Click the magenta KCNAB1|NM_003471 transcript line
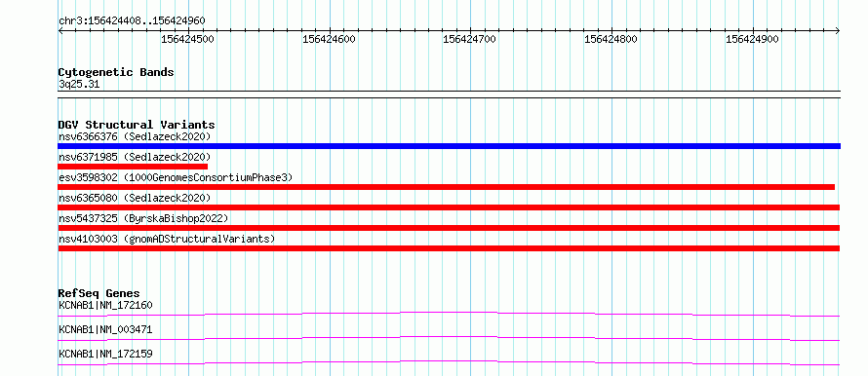The height and width of the screenshot is (376, 868). pyautogui.click(x=449, y=338)
